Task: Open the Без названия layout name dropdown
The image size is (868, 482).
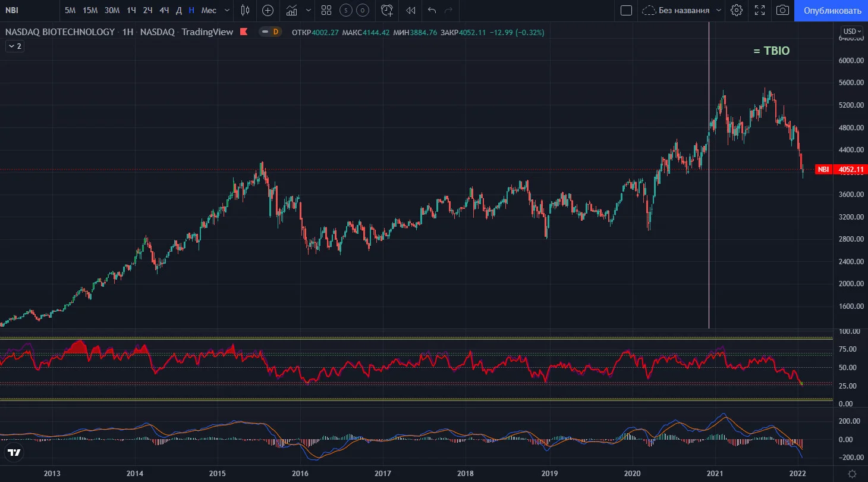Action: pos(683,10)
